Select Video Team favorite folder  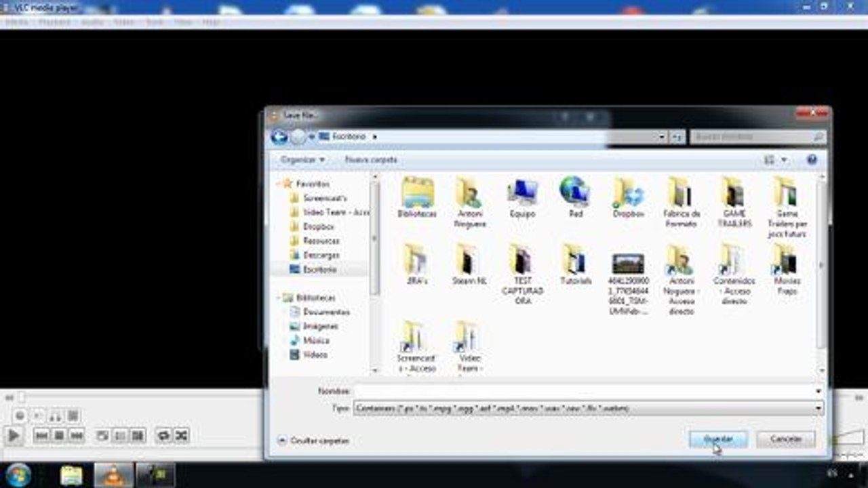tap(330, 212)
